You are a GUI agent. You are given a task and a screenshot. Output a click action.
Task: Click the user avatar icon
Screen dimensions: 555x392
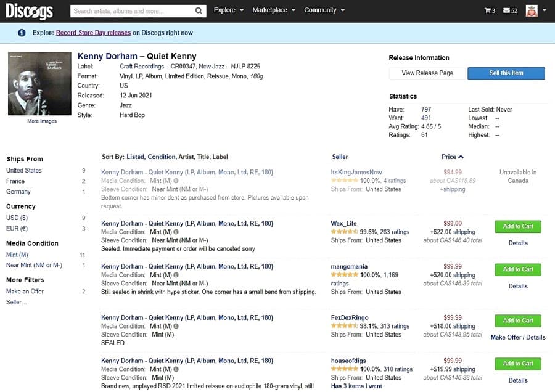[531, 10]
